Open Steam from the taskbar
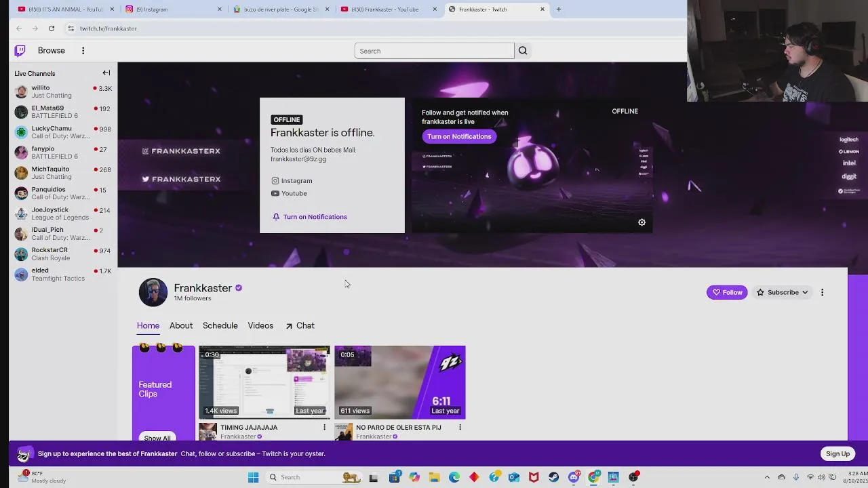The height and width of the screenshot is (488, 868). pyautogui.click(x=553, y=477)
